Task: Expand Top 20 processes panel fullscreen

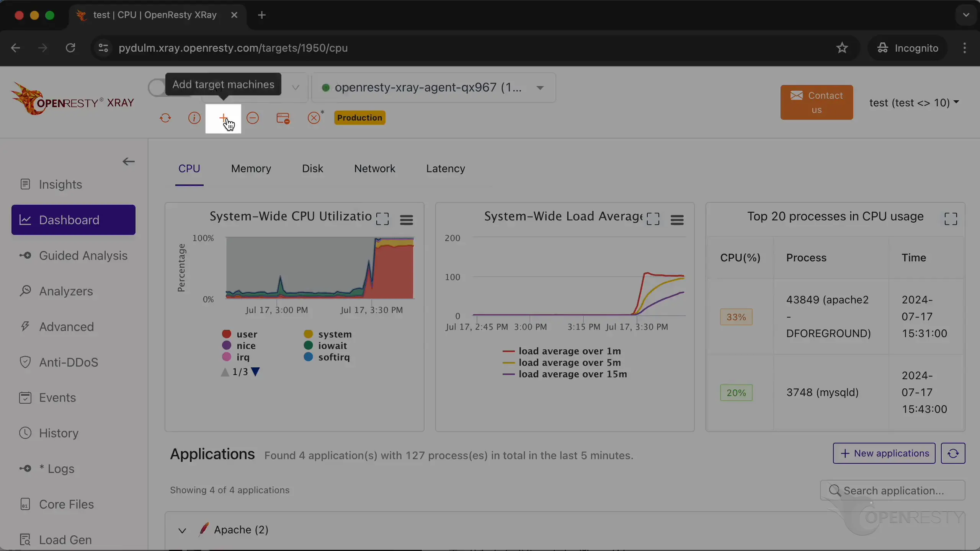Action: point(951,219)
